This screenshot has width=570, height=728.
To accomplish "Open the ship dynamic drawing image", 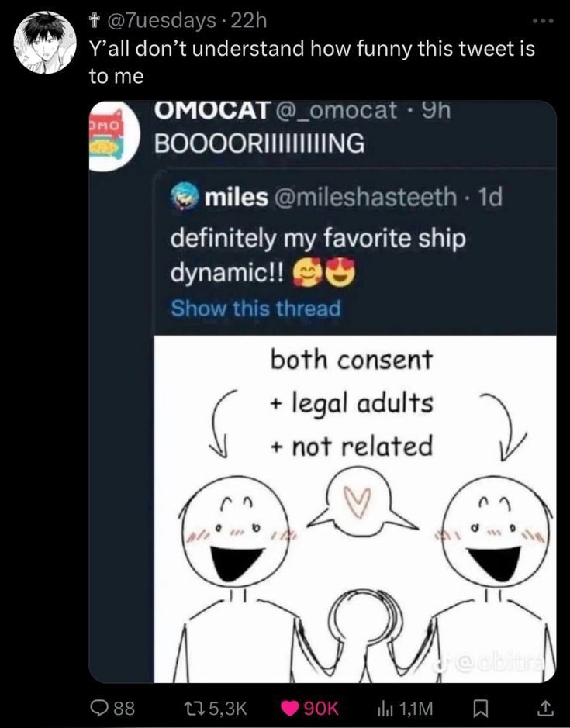I will tap(354, 504).
